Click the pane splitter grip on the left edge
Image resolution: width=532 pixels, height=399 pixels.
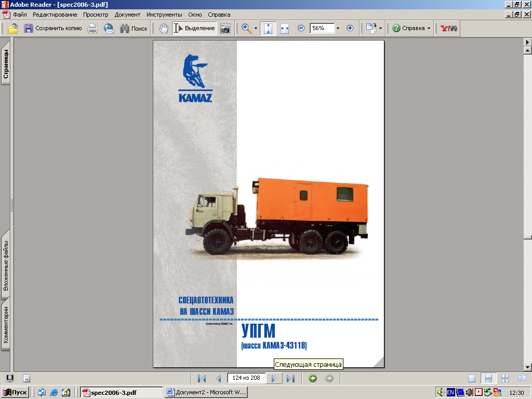point(12,205)
